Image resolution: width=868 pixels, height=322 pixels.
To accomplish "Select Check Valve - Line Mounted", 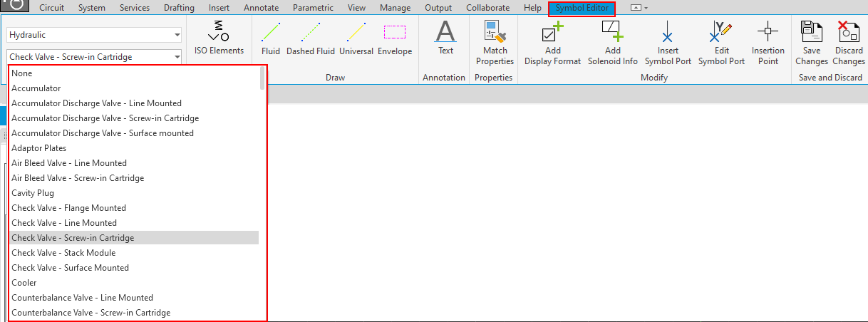I will (x=134, y=223).
